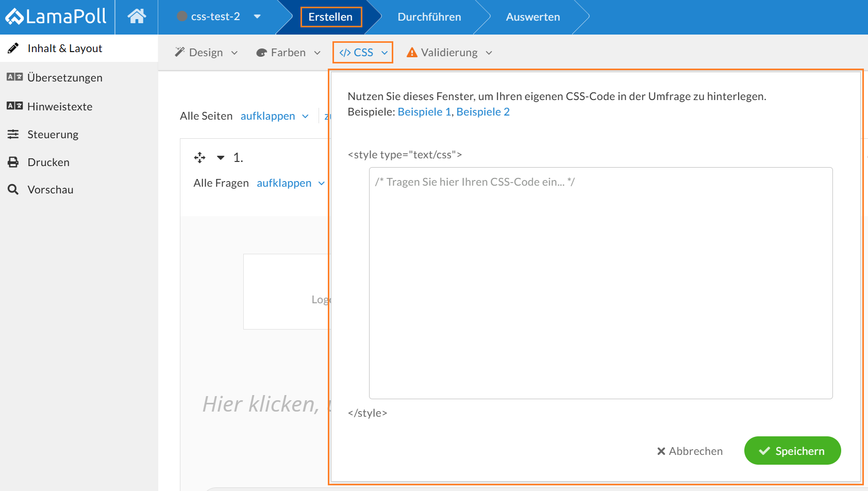868x491 pixels.
Task: Click the magnifier icon next to Vorschau
Action: [x=13, y=189]
